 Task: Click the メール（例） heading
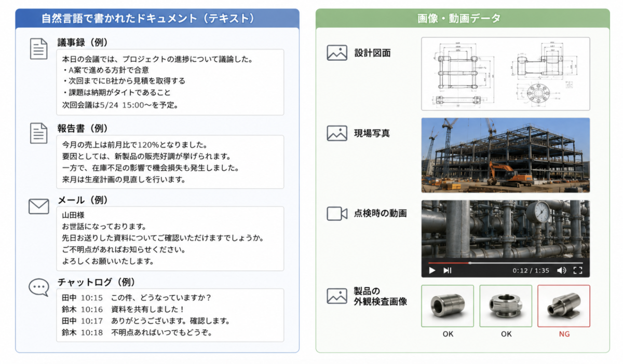[x=83, y=200]
